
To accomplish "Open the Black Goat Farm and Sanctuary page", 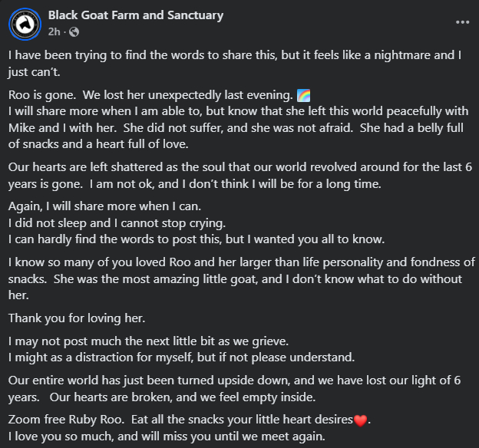I will (x=135, y=15).
